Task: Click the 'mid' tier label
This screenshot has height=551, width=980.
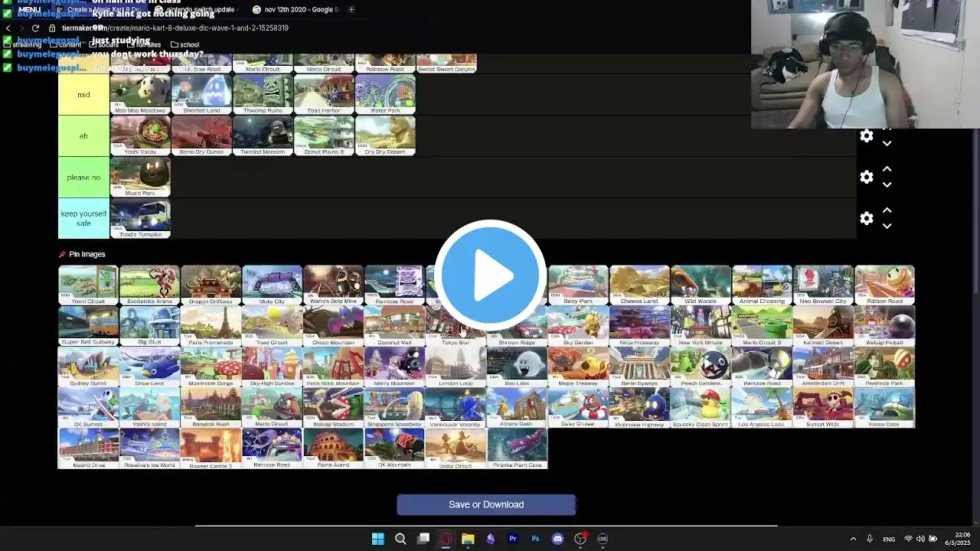Action: click(x=83, y=94)
